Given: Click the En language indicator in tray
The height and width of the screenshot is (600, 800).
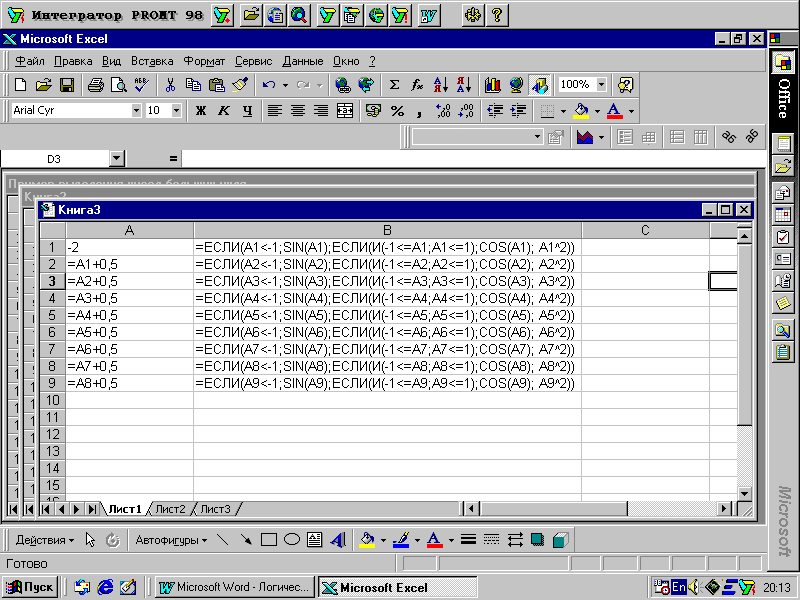Looking at the screenshot, I should coord(678,587).
